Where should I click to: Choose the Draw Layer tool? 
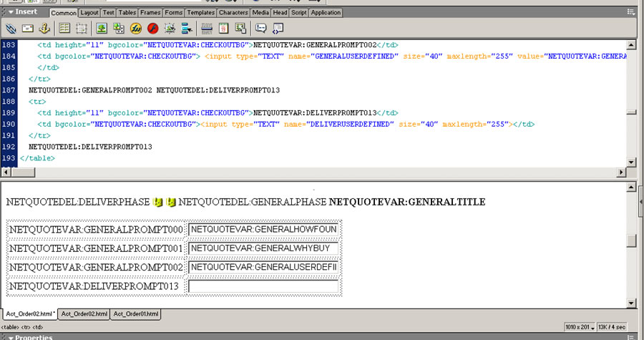[82, 29]
